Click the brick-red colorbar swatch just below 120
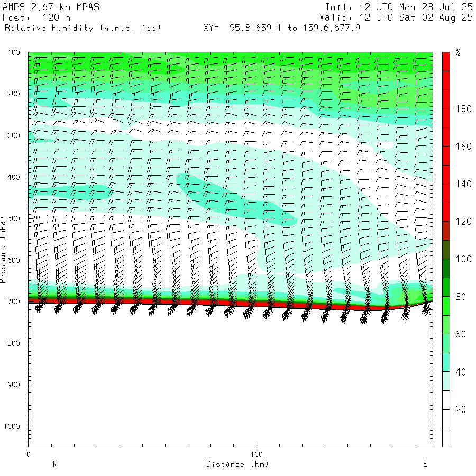The image size is (476, 476). (x=446, y=231)
